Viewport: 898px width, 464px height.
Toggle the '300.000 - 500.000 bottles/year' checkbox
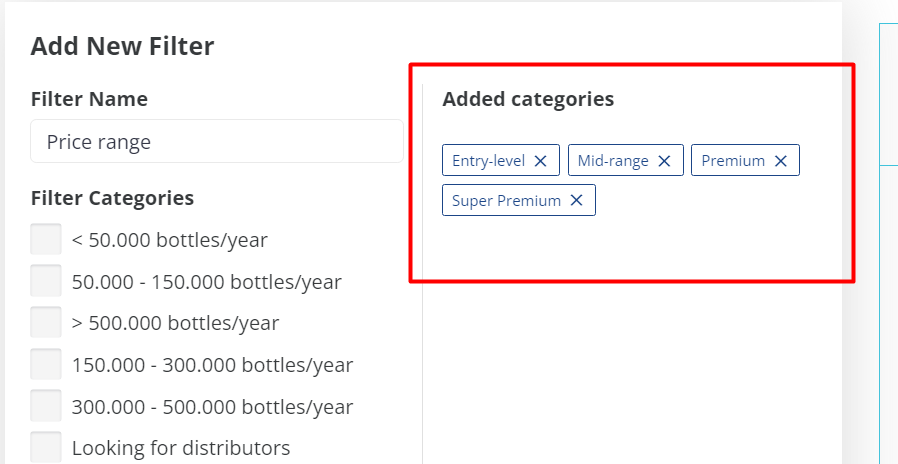46,407
